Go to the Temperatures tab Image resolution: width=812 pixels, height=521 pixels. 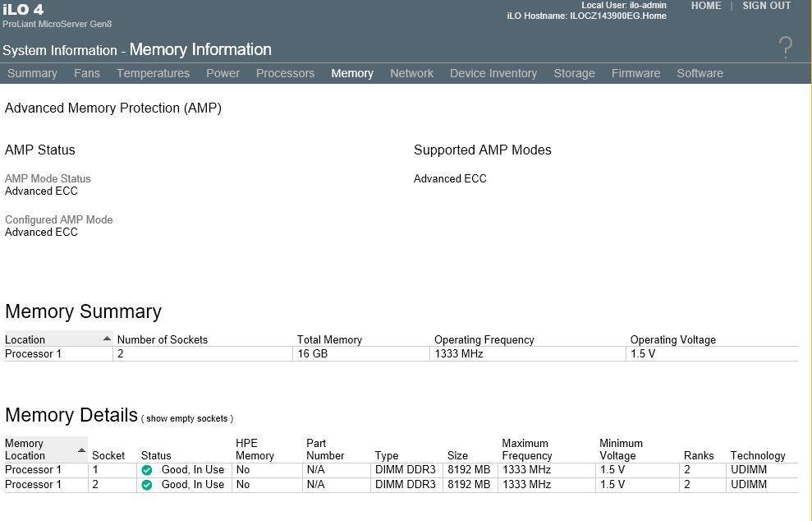pos(153,73)
